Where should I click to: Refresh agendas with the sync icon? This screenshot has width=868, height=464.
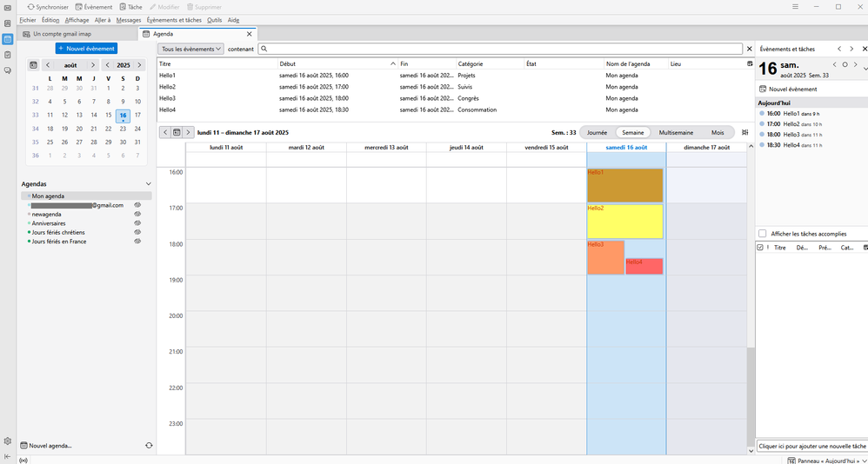(149, 446)
